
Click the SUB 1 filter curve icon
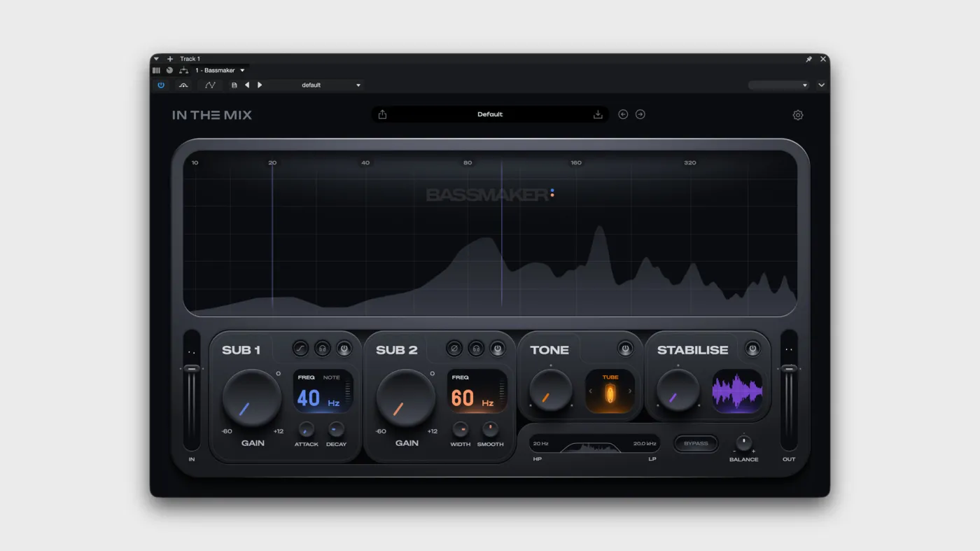(x=301, y=348)
